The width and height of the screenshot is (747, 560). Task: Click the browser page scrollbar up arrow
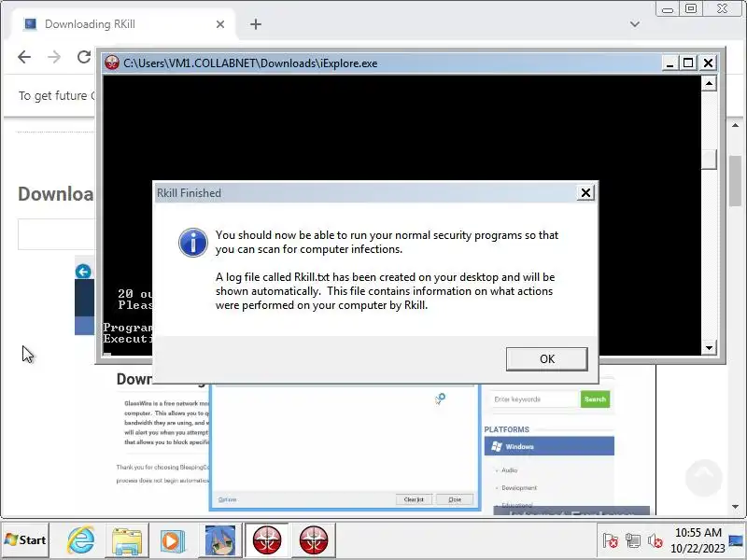735,125
